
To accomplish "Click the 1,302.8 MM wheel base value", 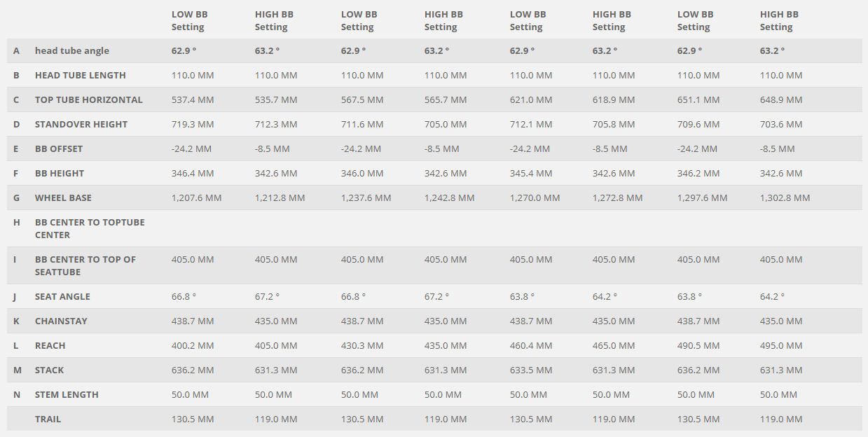I will pos(785,198).
